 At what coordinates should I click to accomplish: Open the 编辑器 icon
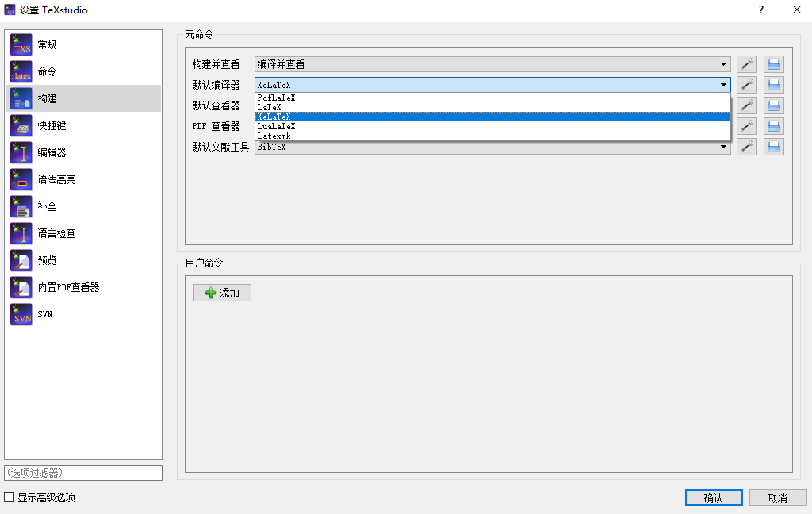(x=21, y=152)
